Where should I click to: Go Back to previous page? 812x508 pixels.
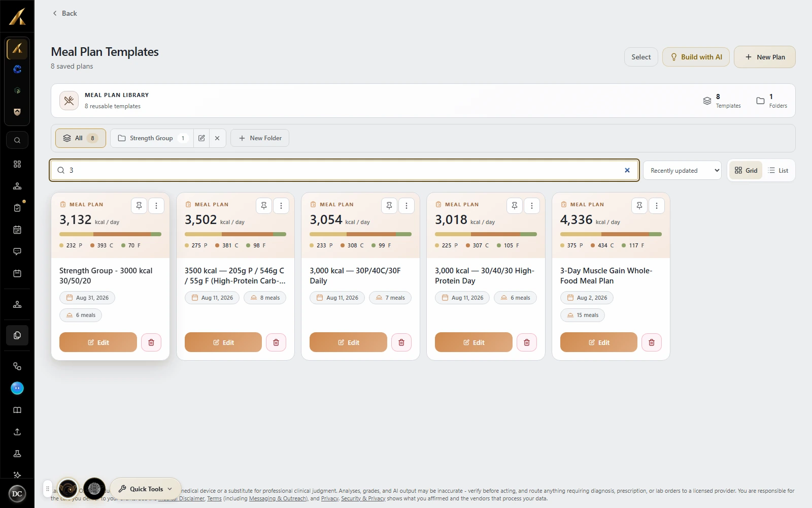pyautogui.click(x=65, y=13)
